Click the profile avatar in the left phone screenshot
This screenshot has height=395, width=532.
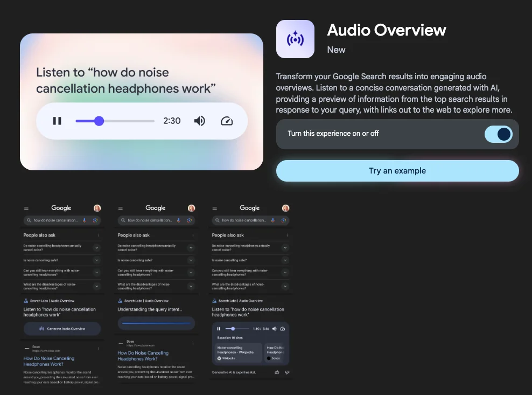pyautogui.click(x=97, y=208)
